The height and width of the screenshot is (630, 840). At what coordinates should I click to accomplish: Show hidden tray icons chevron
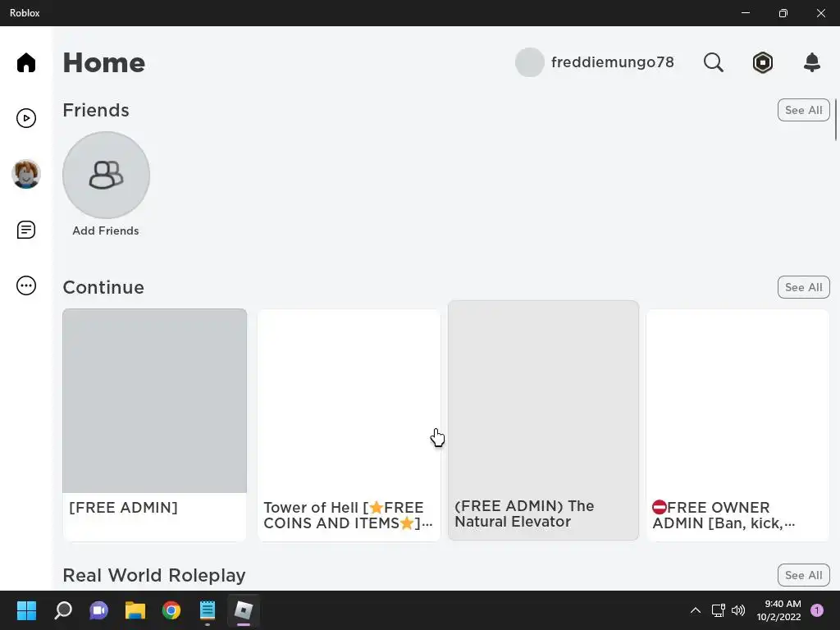(696, 610)
